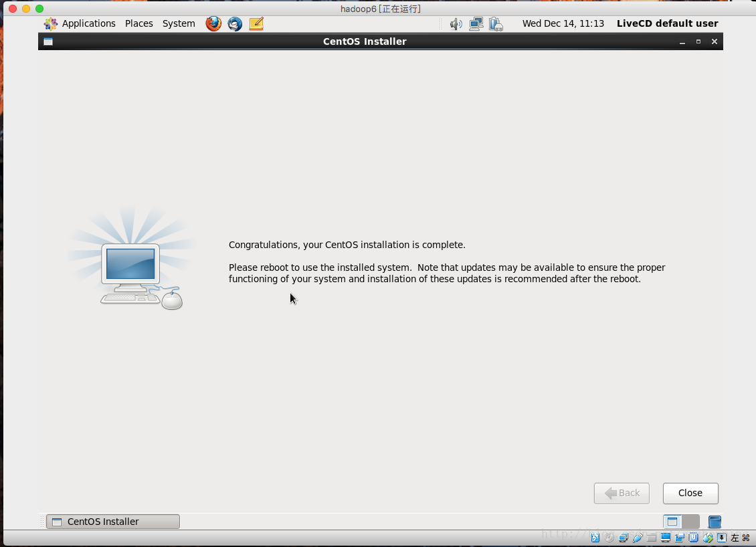Screen dimensions: 756x547
Task: Click the volume speaker icon
Action: [x=456, y=24]
